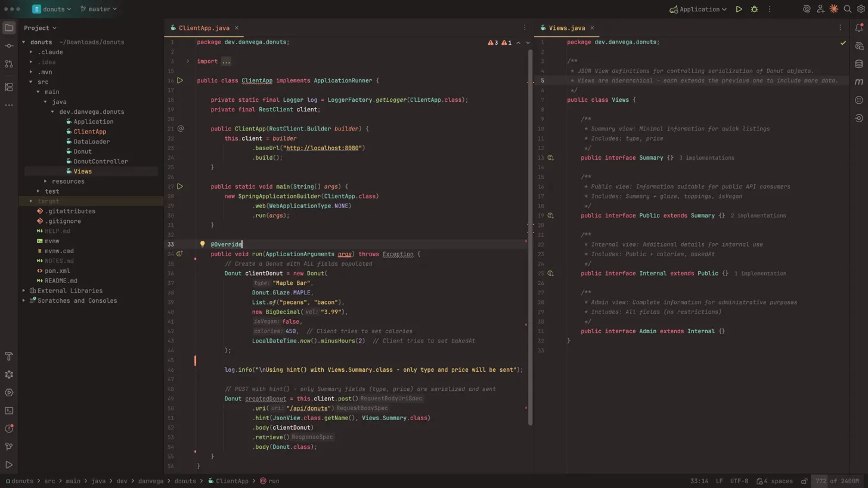This screenshot has height=488, width=868.
Task: Toggle the read-only lock icon in status bar
Action: pyautogui.click(x=804, y=481)
